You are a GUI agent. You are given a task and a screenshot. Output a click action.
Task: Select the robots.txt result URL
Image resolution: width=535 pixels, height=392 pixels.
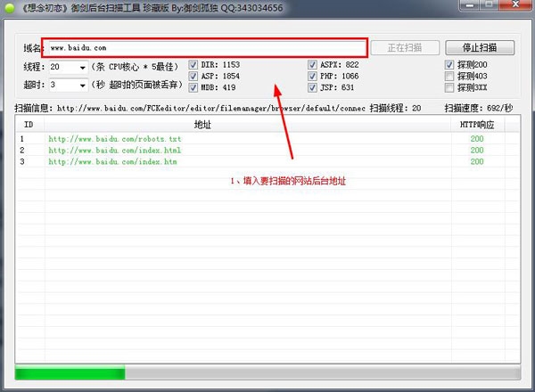(x=115, y=139)
